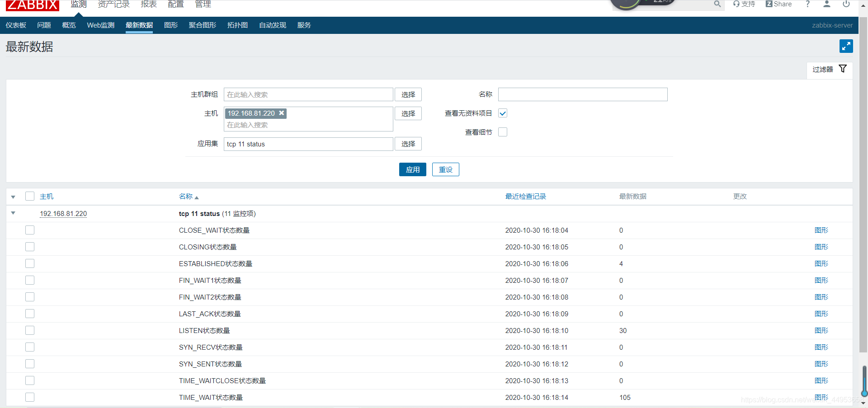
Task: Click the page vertical scrollbar
Action: [863, 185]
